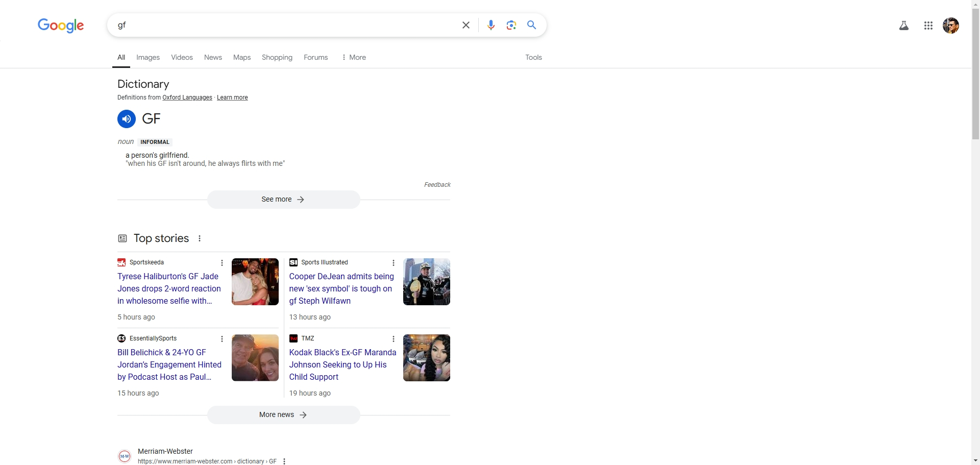This screenshot has width=980, height=465.
Task: Open Tools filter options
Action: pos(533,57)
